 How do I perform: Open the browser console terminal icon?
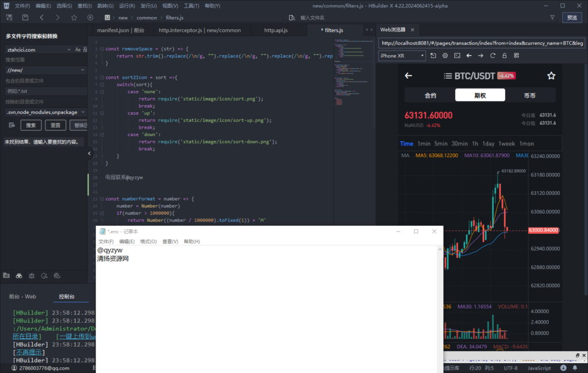pos(457,56)
